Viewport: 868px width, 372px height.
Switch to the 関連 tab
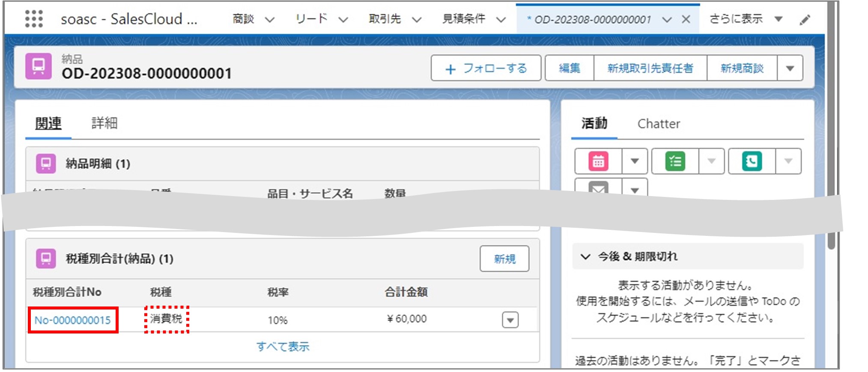48,124
